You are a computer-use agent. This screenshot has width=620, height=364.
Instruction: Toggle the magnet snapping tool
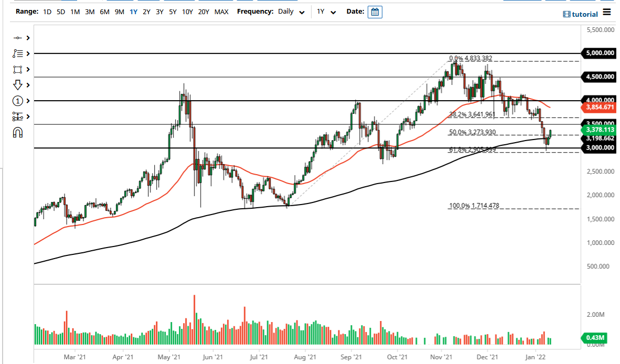coord(17,133)
